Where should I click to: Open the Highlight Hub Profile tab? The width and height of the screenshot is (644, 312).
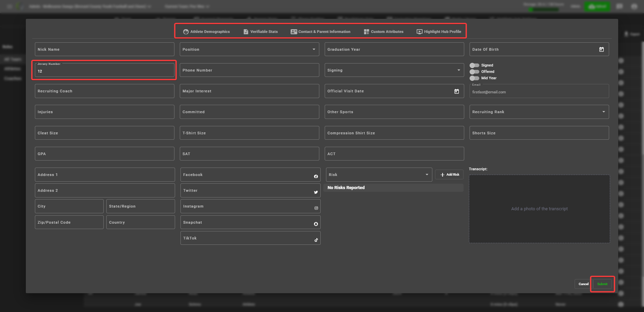pos(439,32)
